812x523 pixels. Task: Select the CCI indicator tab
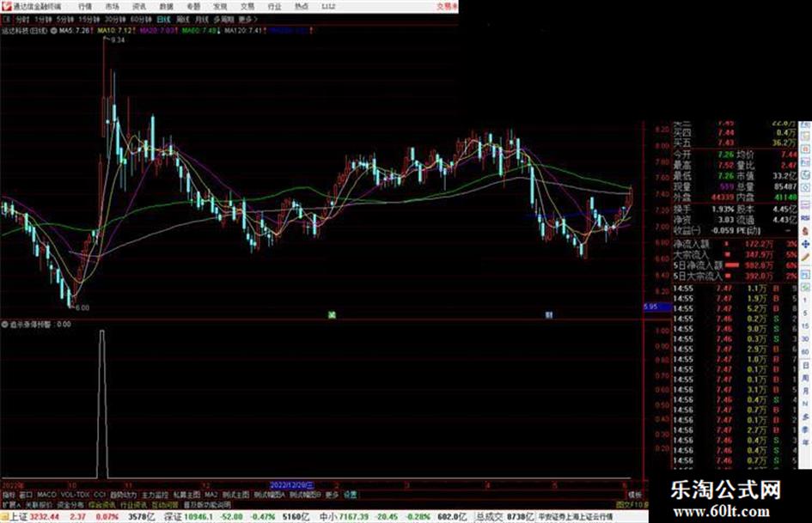100,495
